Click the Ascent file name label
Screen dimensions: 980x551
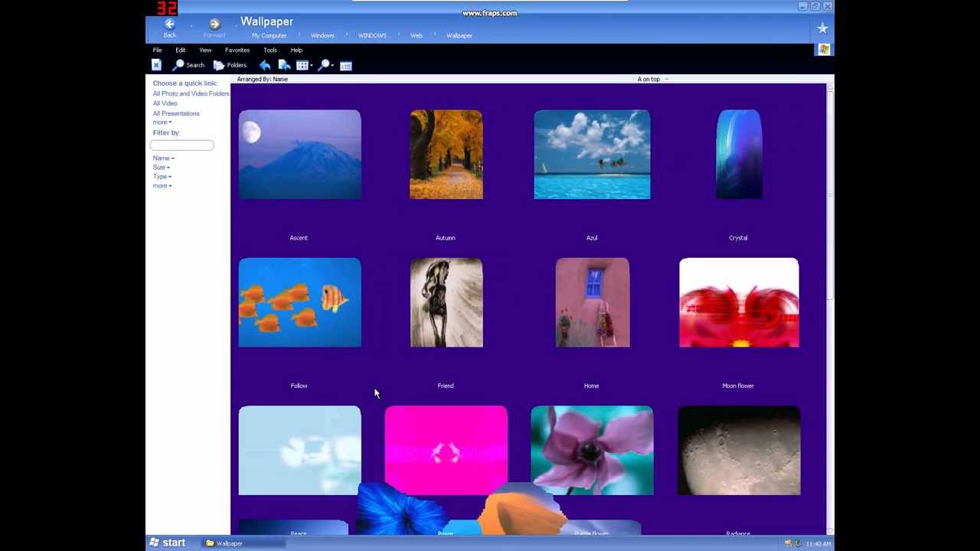(299, 238)
